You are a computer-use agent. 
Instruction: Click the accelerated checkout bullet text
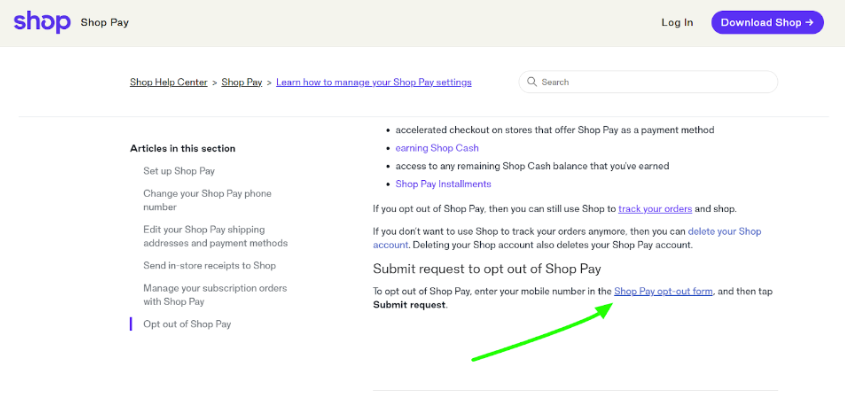pos(555,130)
